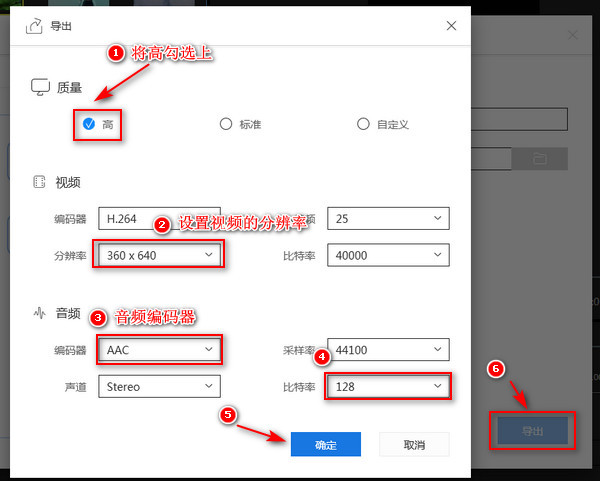Open the 声道 Stereo dropdown
Image resolution: width=600 pixels, height=481 pixels.
click(x=159, y=386)
